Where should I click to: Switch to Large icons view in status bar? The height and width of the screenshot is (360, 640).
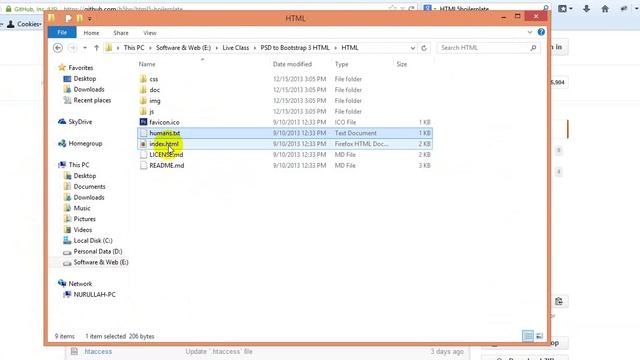coord(539,336)
